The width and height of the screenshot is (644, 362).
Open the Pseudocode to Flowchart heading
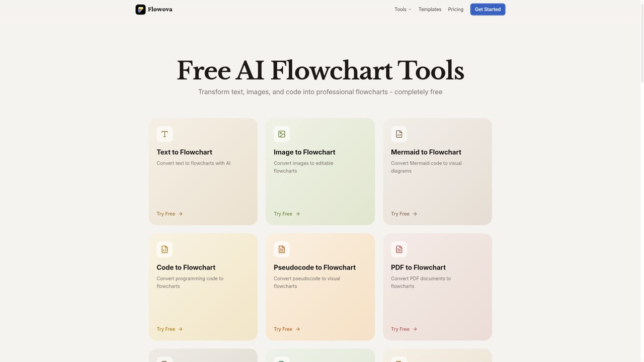pos(314,267)
